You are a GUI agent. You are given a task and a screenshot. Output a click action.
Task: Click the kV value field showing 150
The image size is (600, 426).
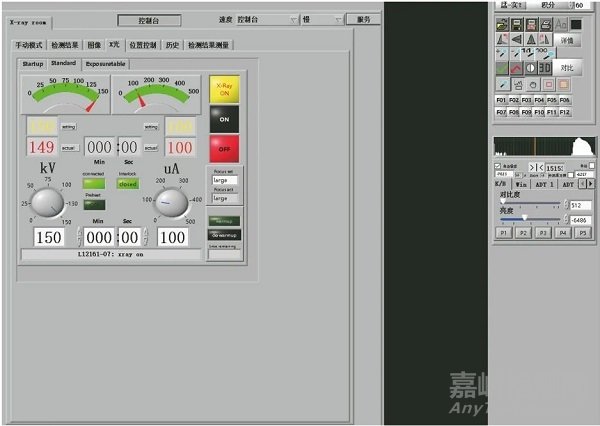click(x=48, y=237)
